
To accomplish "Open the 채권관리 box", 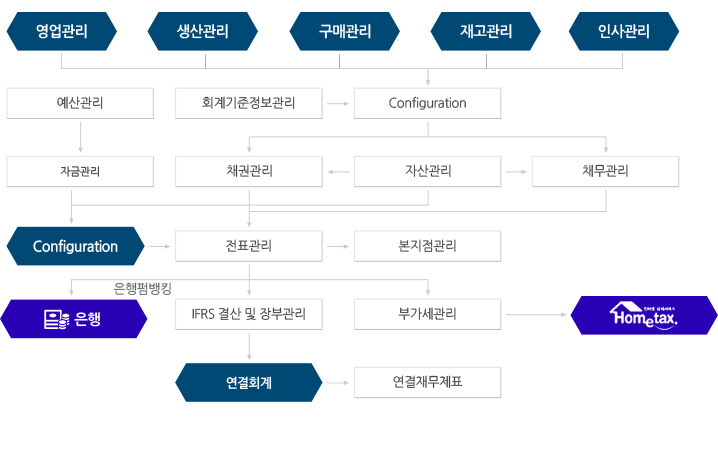I will point(249,171).
